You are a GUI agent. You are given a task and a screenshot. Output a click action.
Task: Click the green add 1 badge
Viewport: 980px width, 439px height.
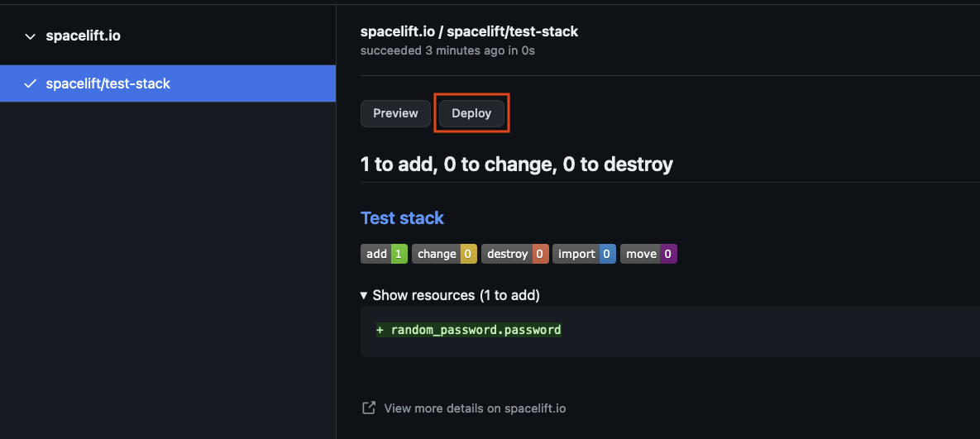pos(385,254)
